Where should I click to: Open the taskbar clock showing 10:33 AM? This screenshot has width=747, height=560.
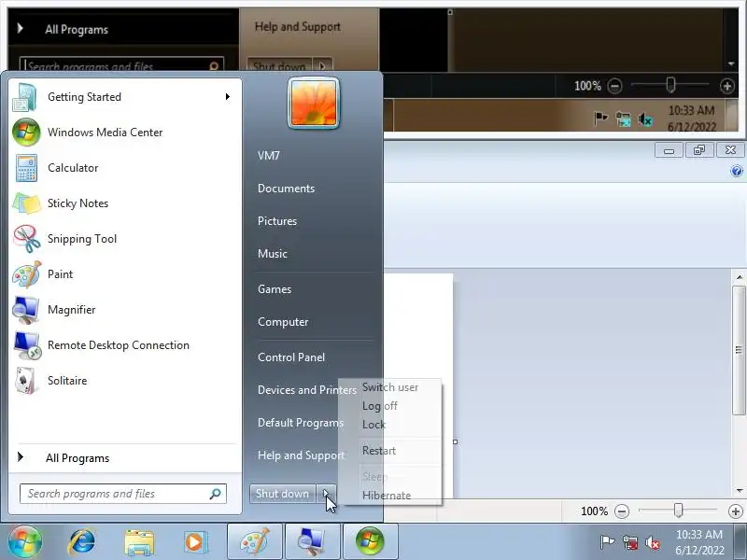[x=699, y=542]
